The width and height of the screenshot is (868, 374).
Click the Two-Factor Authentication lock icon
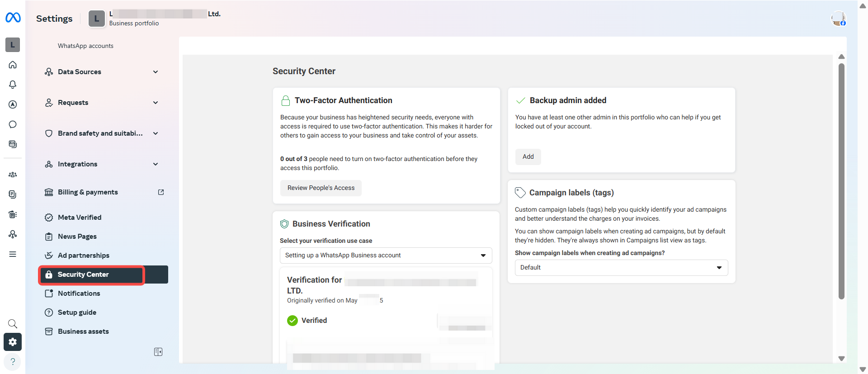286,100
